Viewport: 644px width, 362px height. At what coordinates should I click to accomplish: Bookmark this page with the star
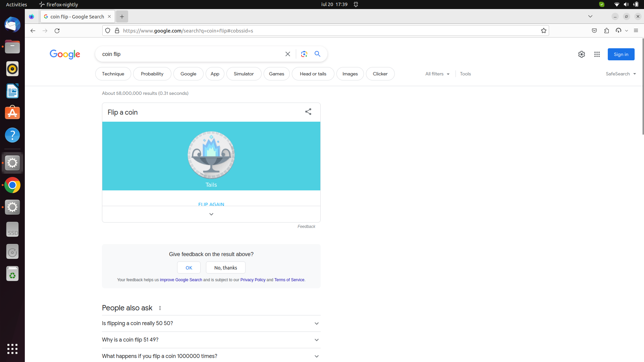(543, 31)
